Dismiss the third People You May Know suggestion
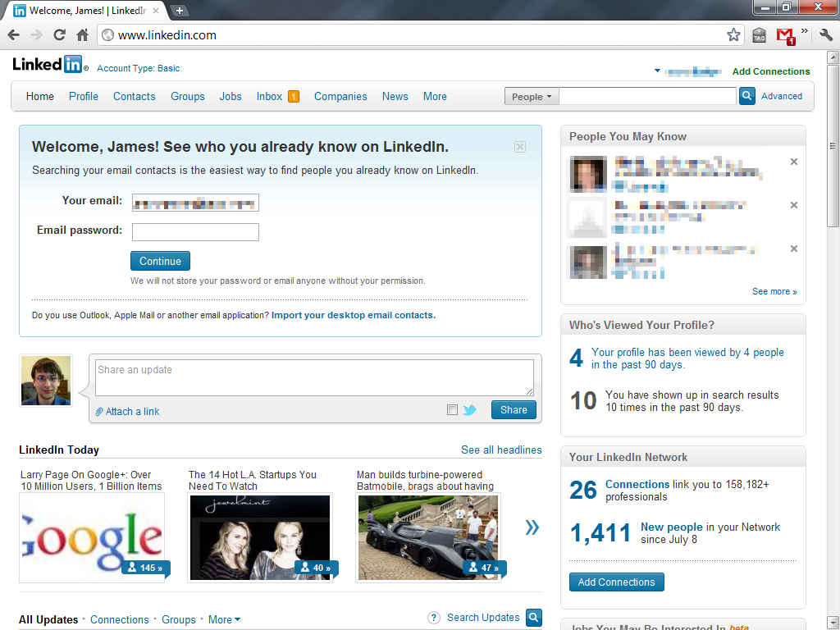This screenshot has height=630, width=840. [x=794, y=249]
